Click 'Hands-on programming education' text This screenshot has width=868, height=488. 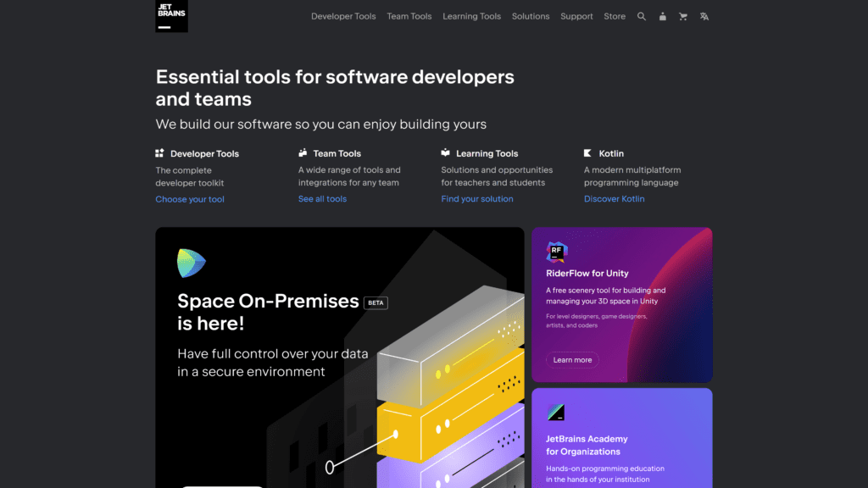pos(605,474)
